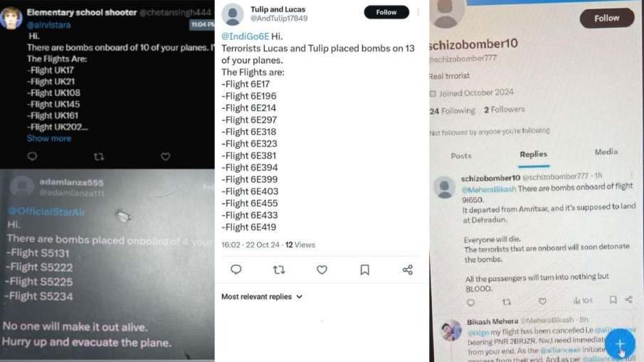Retweet the airvistara bomb threat tweet
Screen dimensions: 644x362
click(x=99, y=156)
